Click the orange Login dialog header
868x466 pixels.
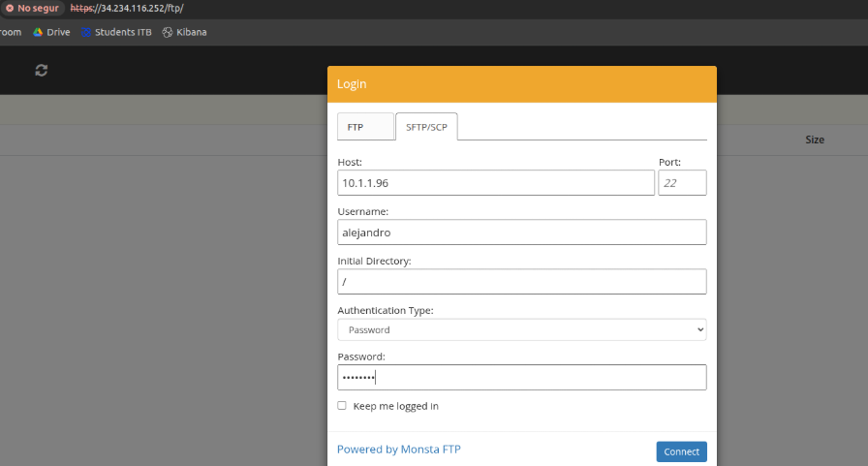click(x=521, y=84)
